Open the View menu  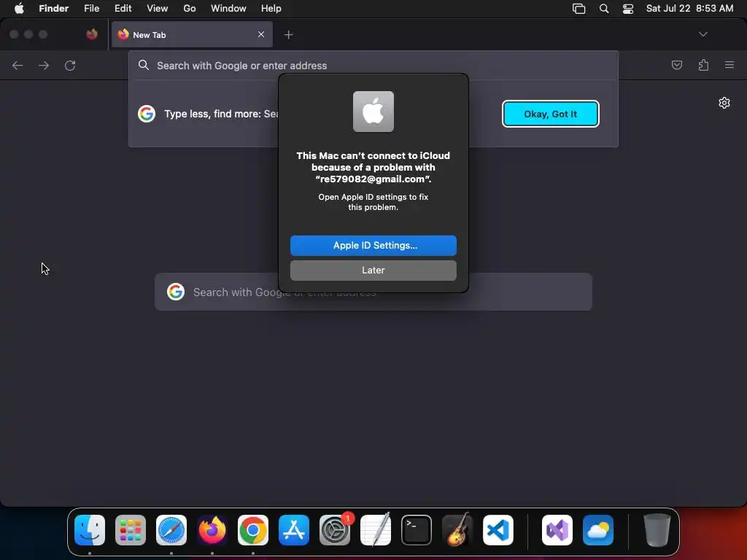click(158, 9)
